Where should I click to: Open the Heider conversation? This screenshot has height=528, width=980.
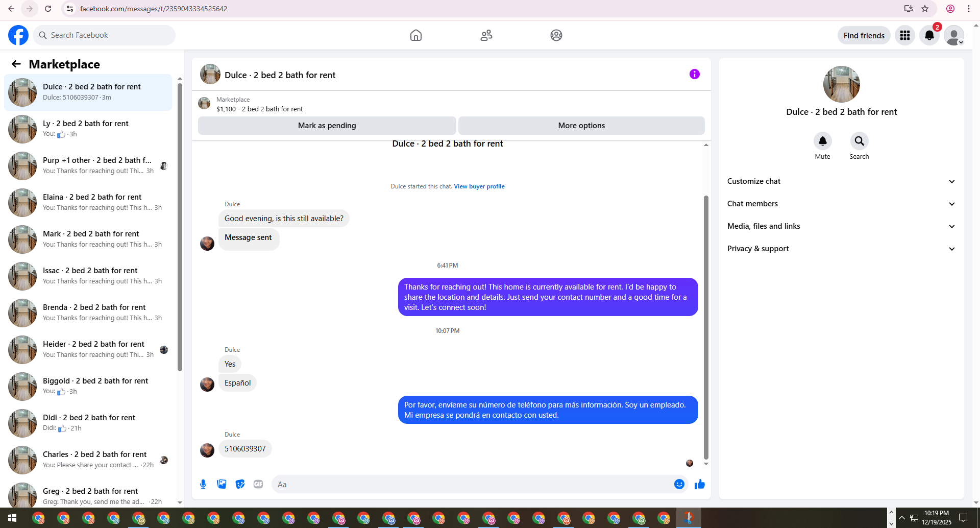coord(88,350)
